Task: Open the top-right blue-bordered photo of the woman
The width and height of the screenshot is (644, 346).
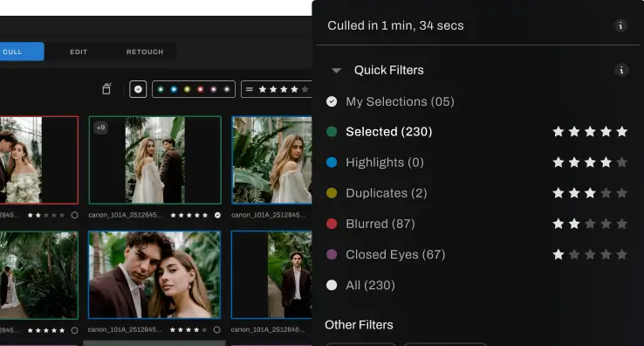Action: [272, 160]
